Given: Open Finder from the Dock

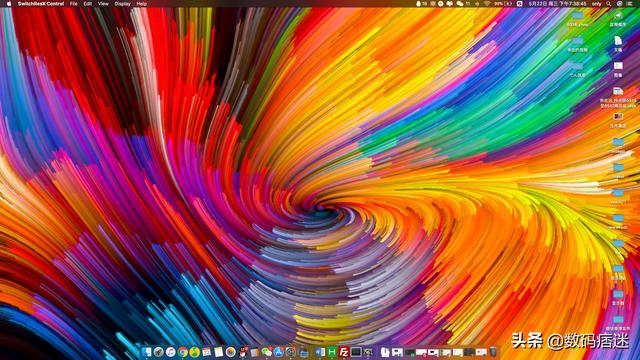Looking at the screenshot, I should pos(147,352).
